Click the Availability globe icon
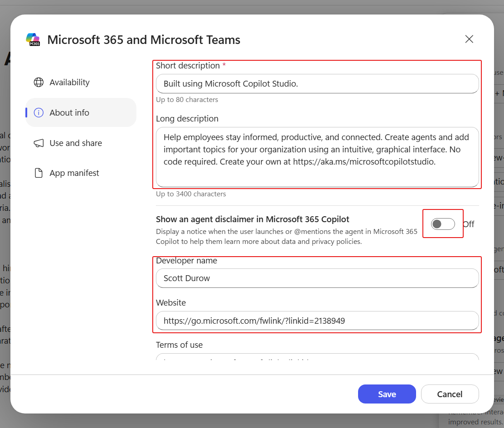The image size is (504, 428). tap(39, 83)
